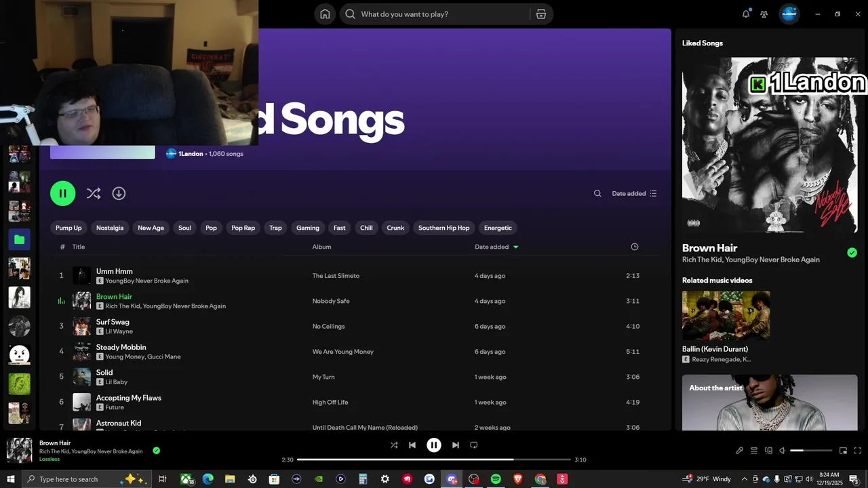The height and width of the screenshot is (488, 868).
Task: Mute the volume speaker icon
Action: (x=782, y=451)
